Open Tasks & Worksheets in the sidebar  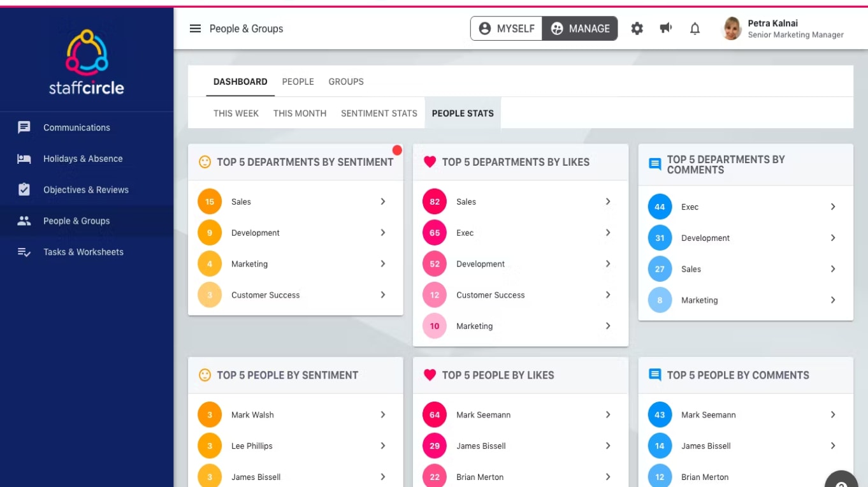83,252
